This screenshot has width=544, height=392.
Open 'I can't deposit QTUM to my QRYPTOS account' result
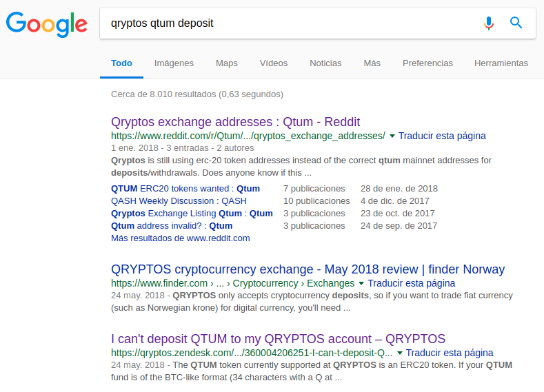coord(279,339)
